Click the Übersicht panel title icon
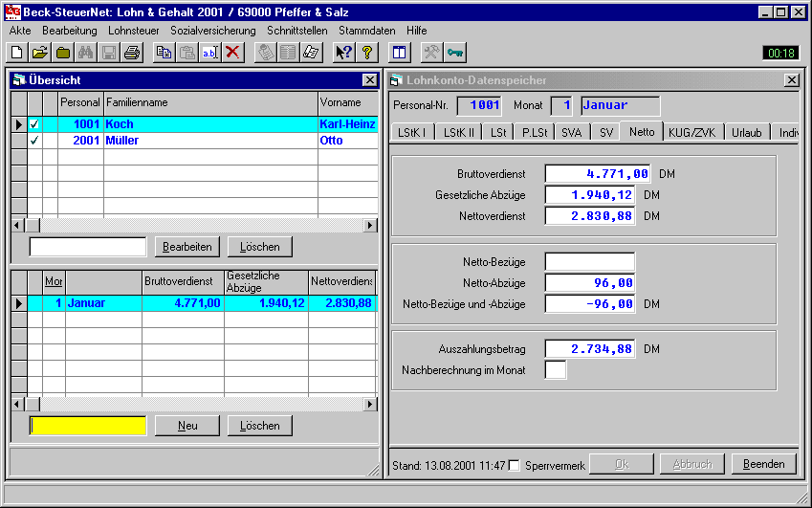The height and width of the screenshot is (508, 812). [x=19, y=79]
